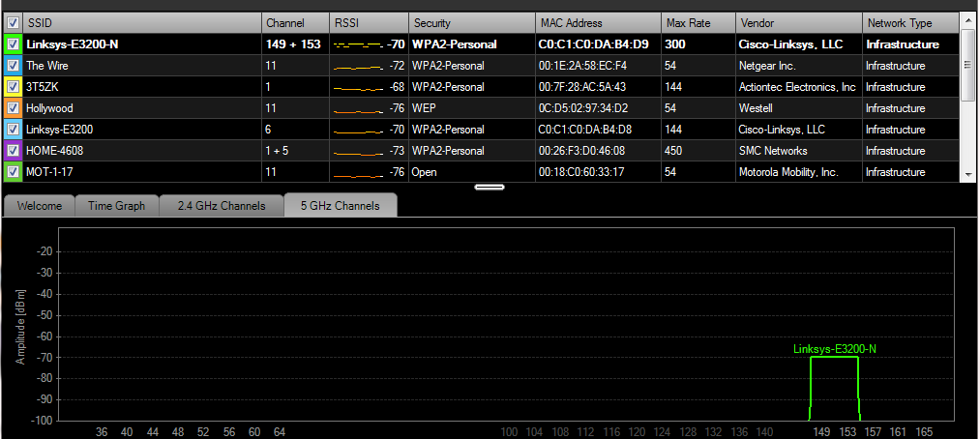This screenshot has height=439, width=980.
Task: Sort by the Network Type column header
Action: (x=910, y=23)
